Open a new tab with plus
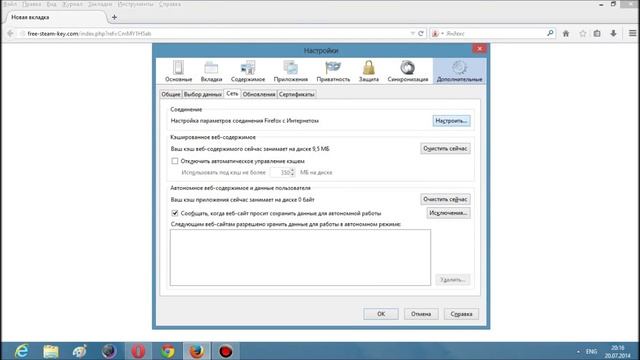The image size is (640, 360). (114, 17)
